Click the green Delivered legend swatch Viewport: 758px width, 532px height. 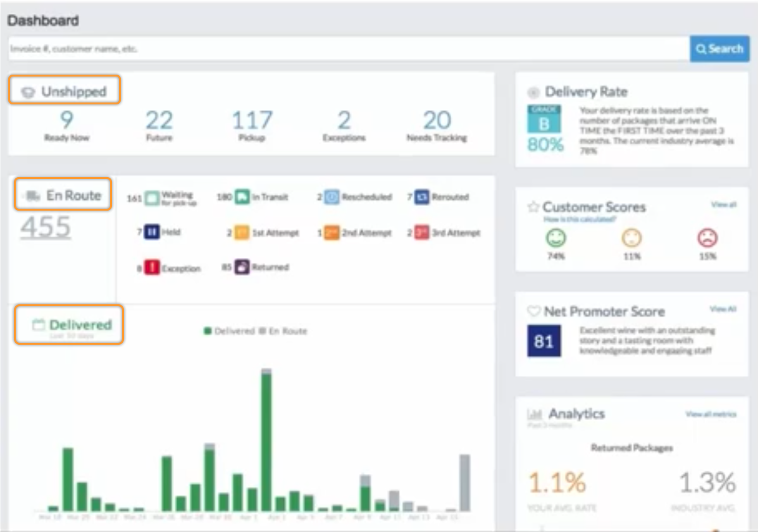pos(207,331)
